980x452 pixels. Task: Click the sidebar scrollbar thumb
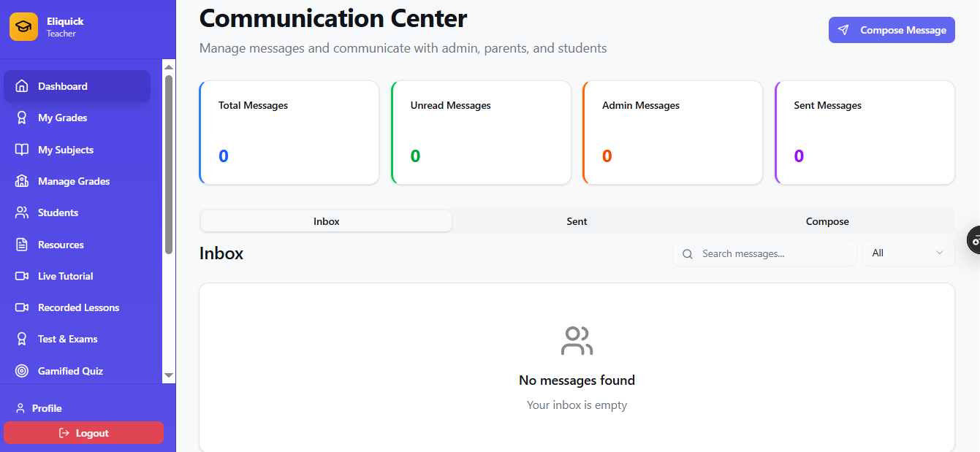(169, 164)
